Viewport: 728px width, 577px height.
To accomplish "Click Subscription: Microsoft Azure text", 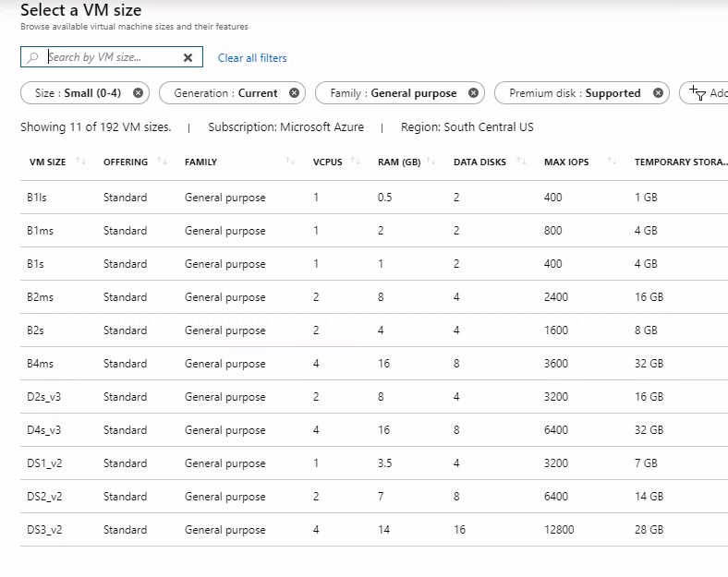I will click(x=286, y=127).
